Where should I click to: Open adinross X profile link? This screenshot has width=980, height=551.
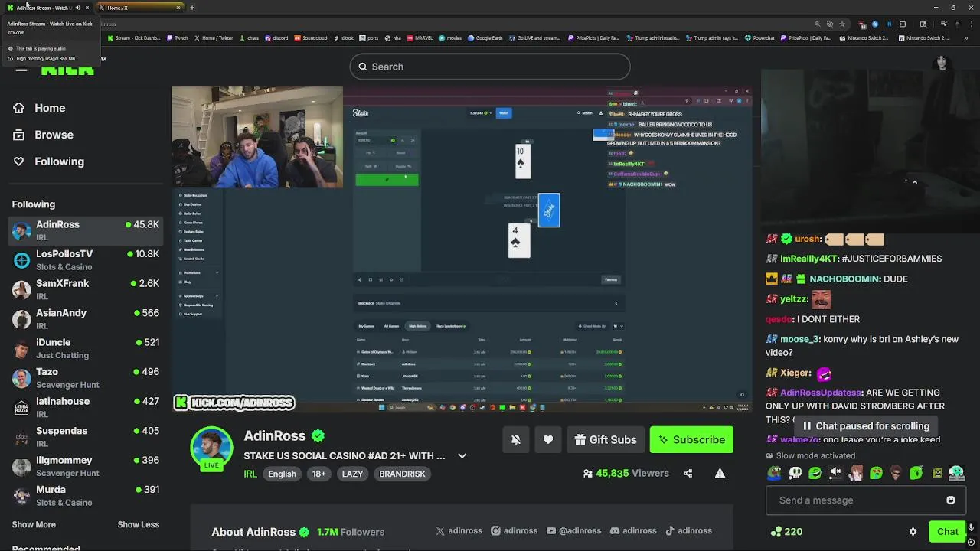coord(459,530)
